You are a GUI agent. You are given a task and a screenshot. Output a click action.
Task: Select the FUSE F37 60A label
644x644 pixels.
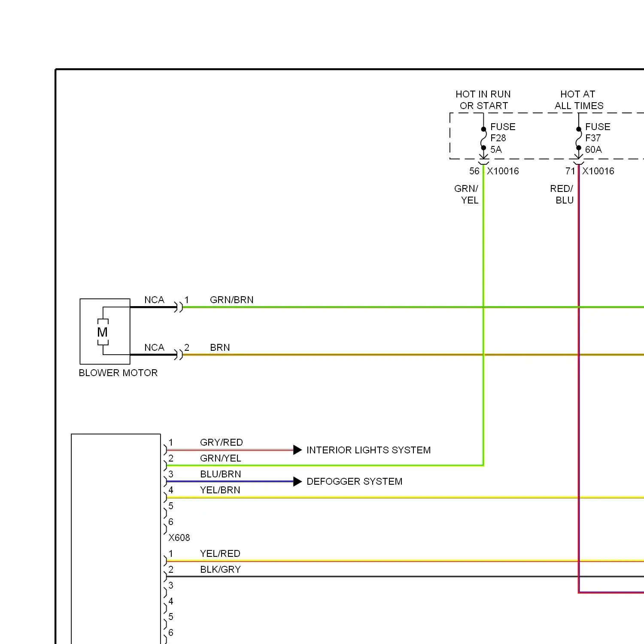click(598, 138)
